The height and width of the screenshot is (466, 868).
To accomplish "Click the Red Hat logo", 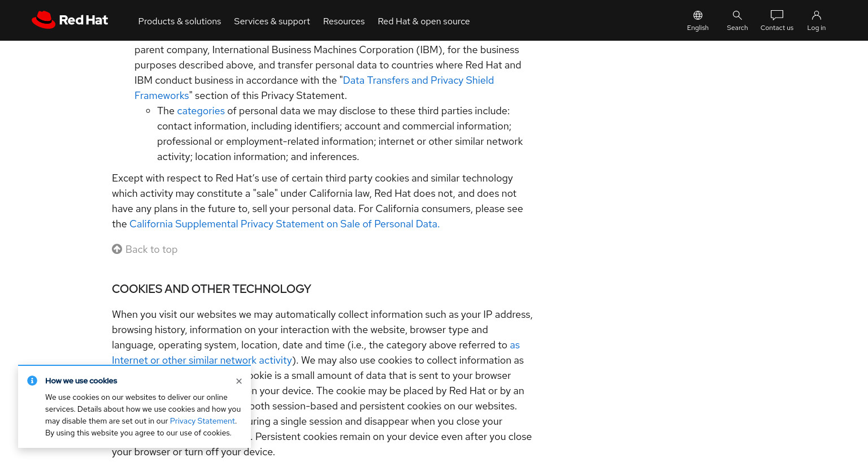I will click(70, 20).
